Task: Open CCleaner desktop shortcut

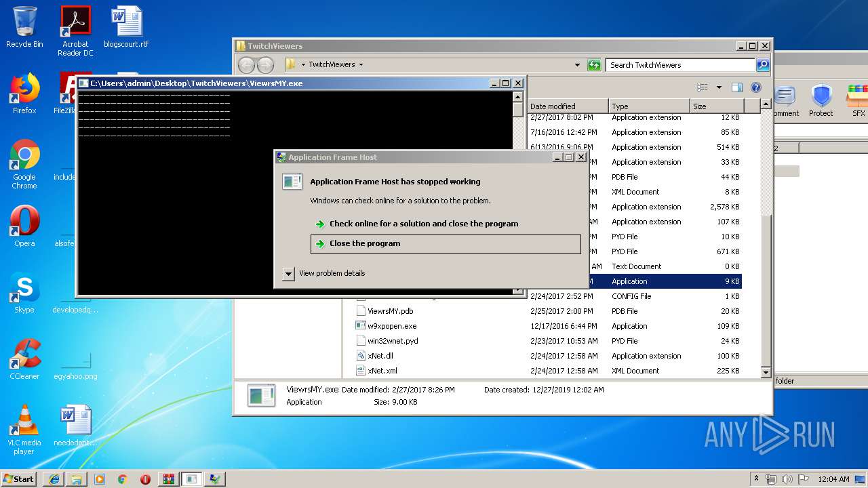Action: [24, 359]
